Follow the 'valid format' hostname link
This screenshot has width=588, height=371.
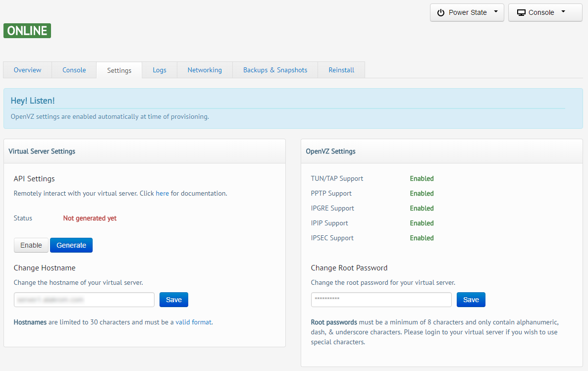(x=194, y=322)
